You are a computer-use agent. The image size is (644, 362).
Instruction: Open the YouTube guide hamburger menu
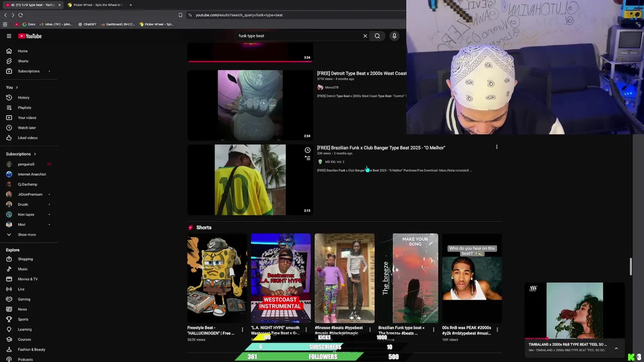click(9, 36)
